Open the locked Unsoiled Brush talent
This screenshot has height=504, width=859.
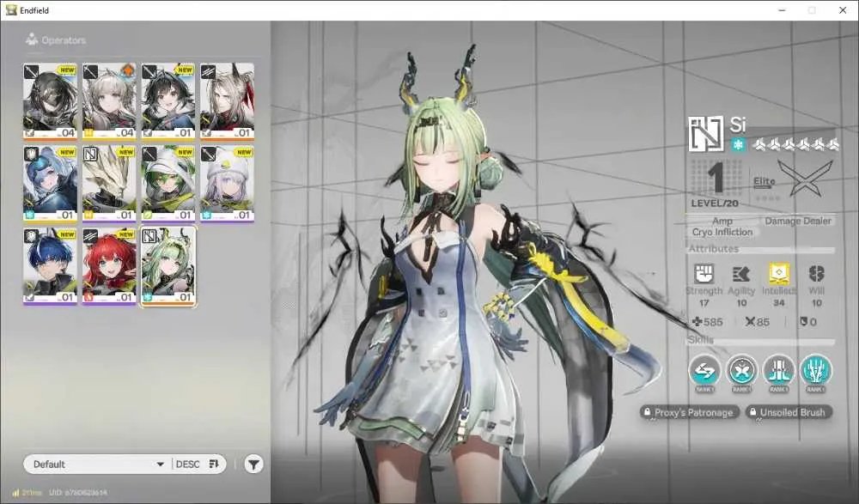(x=789, y=412)
